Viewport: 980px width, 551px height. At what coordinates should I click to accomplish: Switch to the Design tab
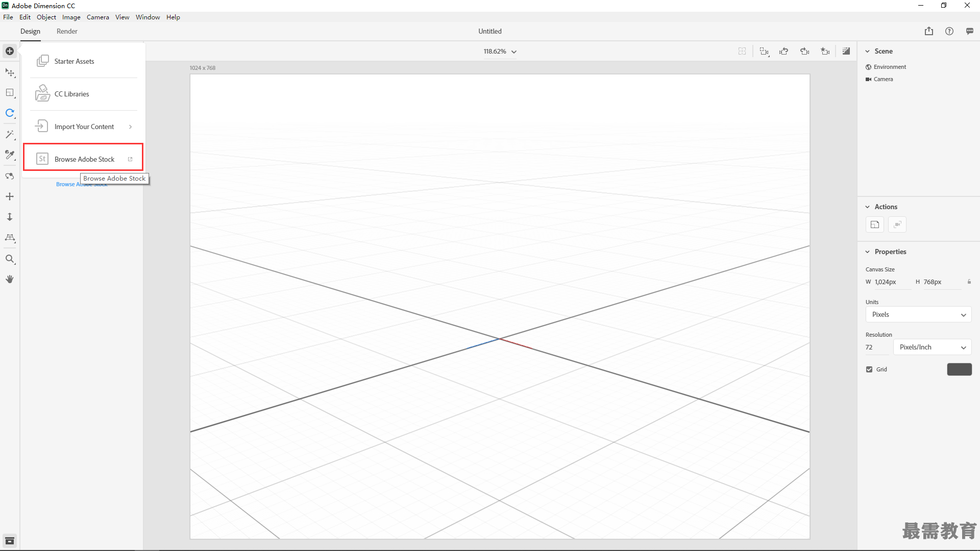tap(30, 31)
